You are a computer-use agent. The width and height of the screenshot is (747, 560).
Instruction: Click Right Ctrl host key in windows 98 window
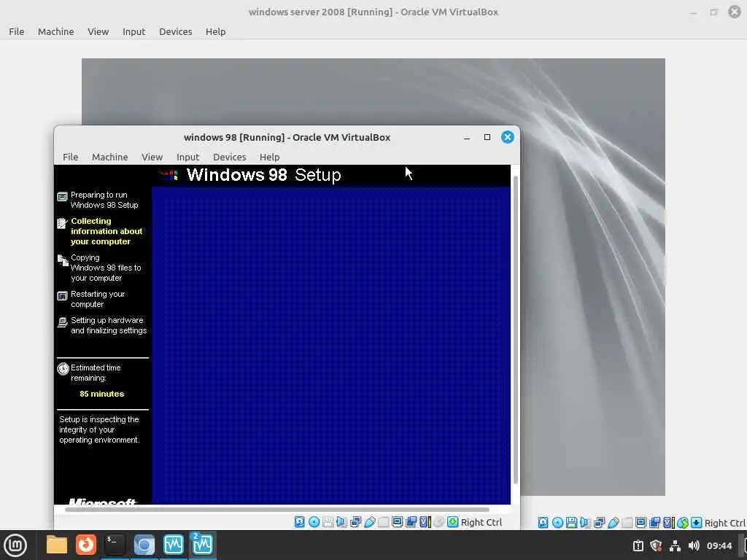[481, 522]
